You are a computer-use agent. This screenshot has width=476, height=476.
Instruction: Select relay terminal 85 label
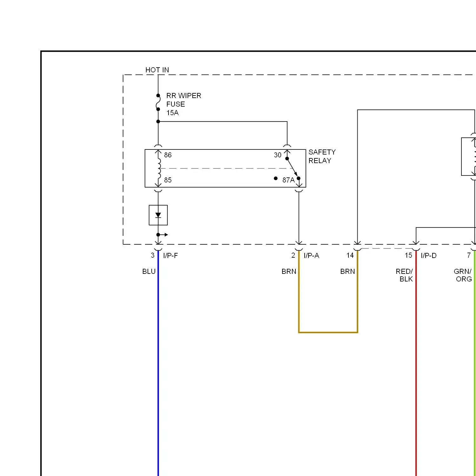(x=168, y=180)
